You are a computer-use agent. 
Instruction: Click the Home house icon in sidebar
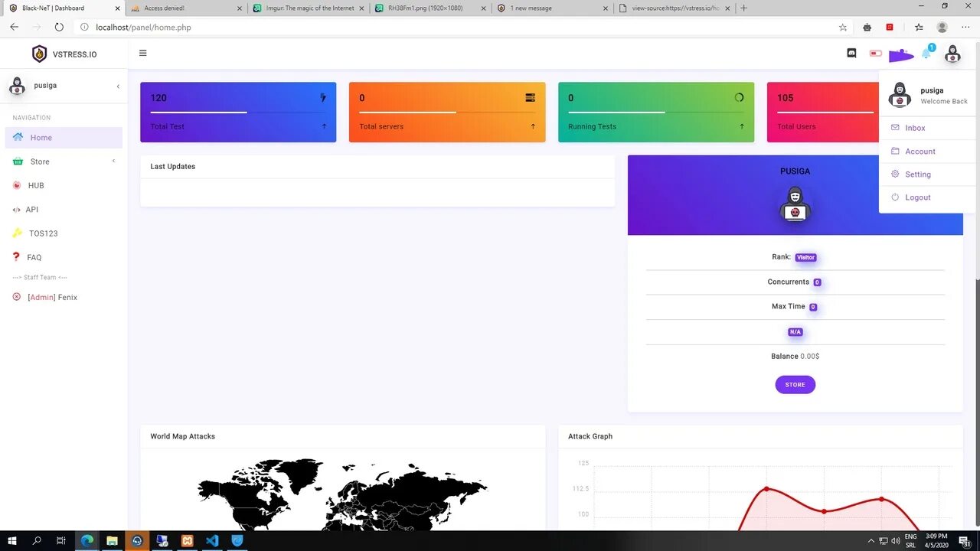(18, 137)
